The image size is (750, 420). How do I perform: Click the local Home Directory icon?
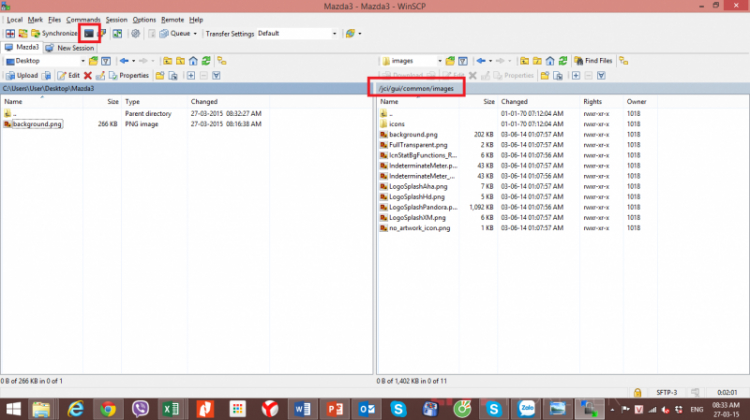[193, 61]
